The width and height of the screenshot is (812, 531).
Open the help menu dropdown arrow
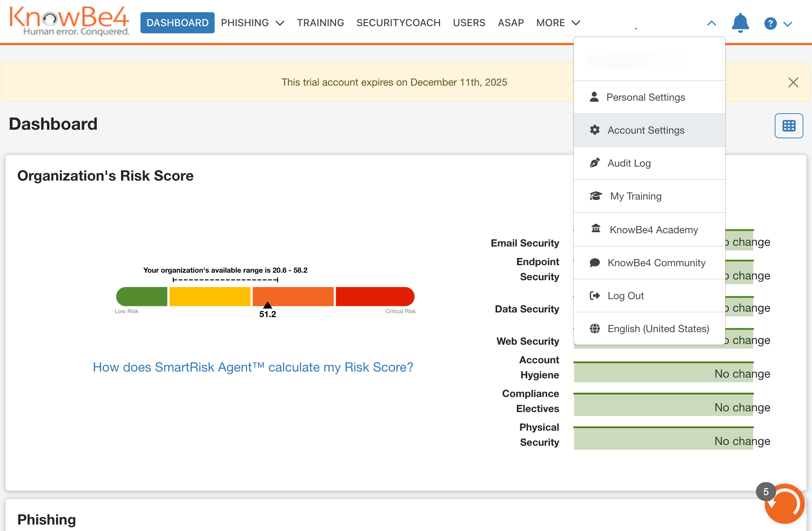pyautogui.click(x=788, y=24)
